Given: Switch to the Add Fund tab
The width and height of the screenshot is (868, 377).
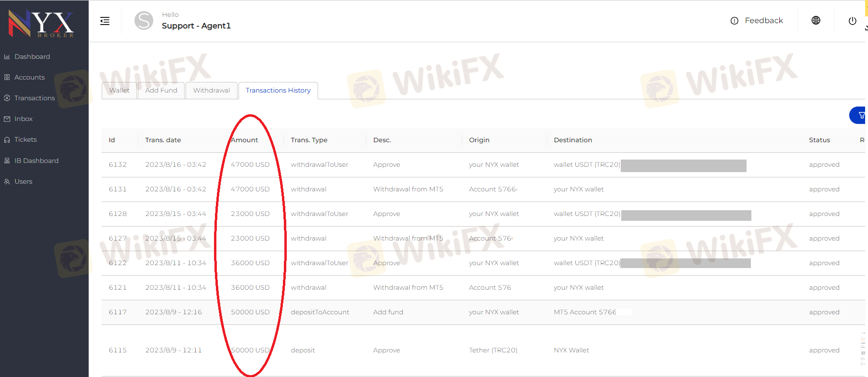Looking at the screenshot, I should pyautogui.click(x=161, y=90).
